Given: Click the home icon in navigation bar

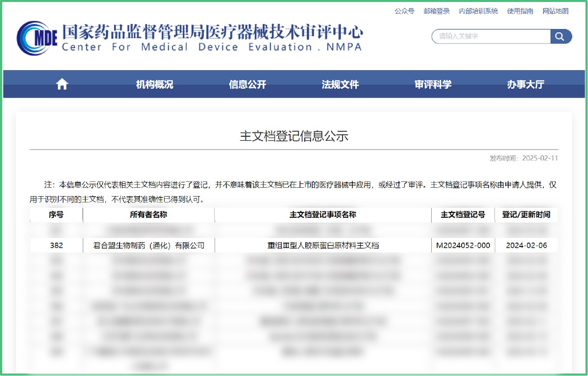Looking at the screenshot, I should tap(62, 84).
